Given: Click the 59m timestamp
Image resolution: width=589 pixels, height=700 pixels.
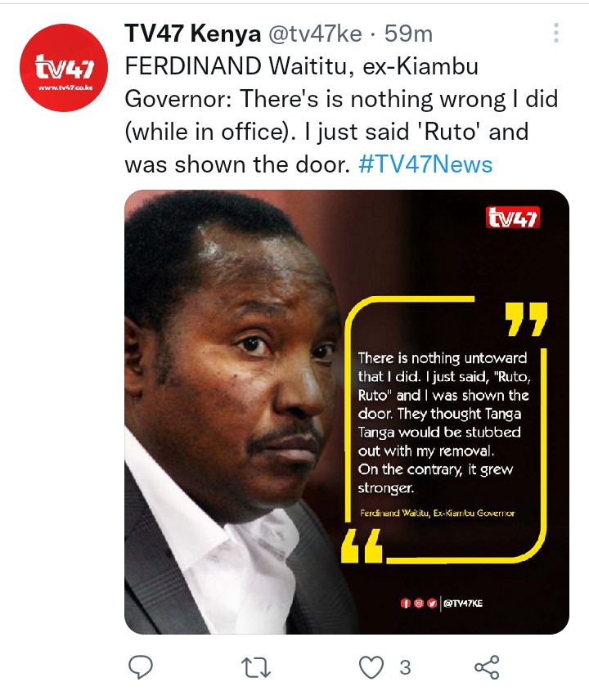Looking at the screenshot, I should point(408,34).
